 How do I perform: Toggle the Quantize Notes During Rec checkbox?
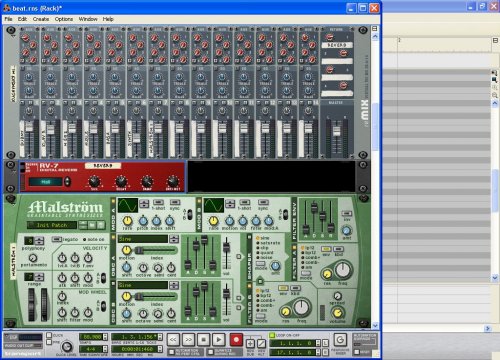coord(210,352)
